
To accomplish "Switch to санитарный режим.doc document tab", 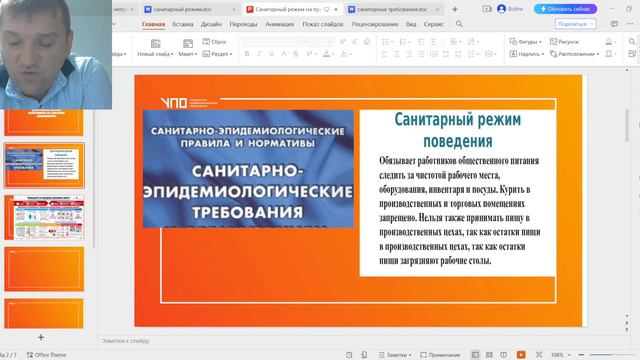I will pyautogui.click(x=190, y=9).
